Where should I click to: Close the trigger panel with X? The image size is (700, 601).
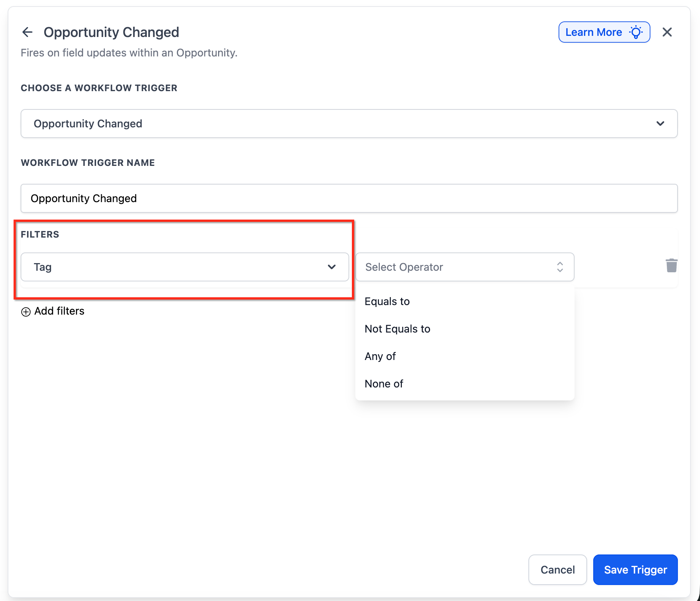pyautogui.click(x=667, y=32)
